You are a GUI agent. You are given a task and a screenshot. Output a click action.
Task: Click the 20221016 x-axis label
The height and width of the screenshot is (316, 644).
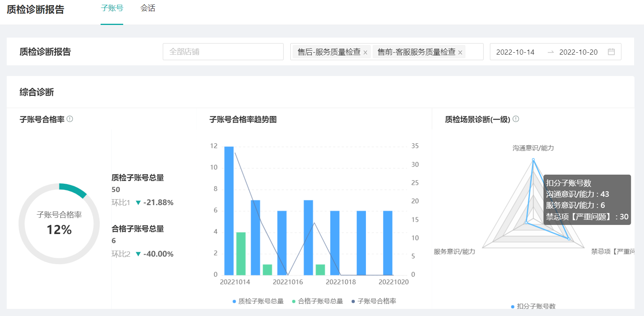coord(288,282)
